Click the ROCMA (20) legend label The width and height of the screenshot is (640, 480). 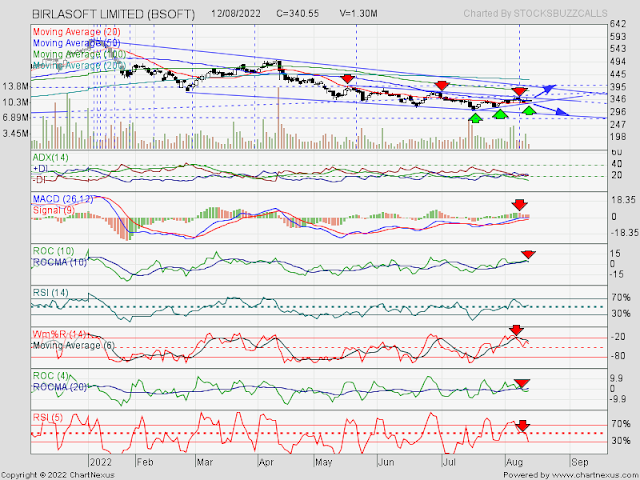tap(60, 387)
